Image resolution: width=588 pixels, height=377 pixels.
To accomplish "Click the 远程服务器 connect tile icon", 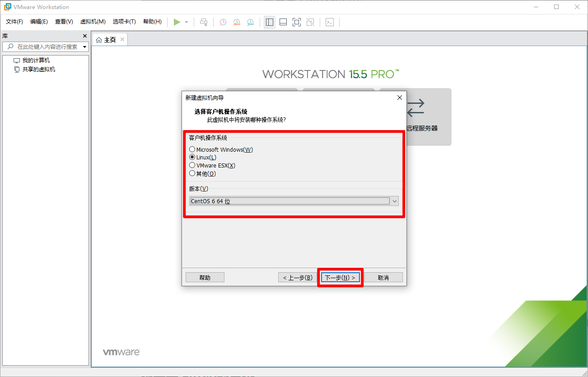I will 415,108.
